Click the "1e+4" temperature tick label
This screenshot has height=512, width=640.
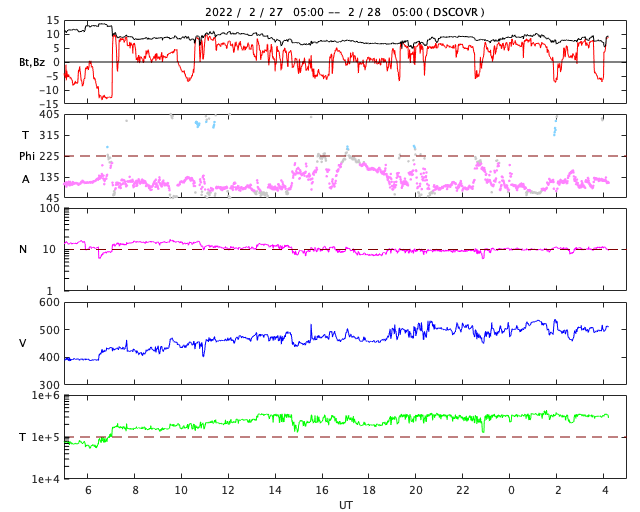[46, 479]
